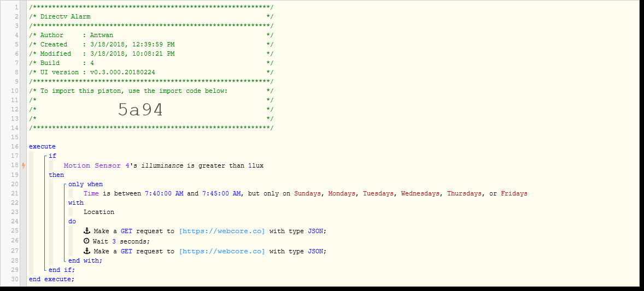The width and height of the screenshot is (644, 291).
Task: Click the do keyword on line 24
Action: (72, 222)
